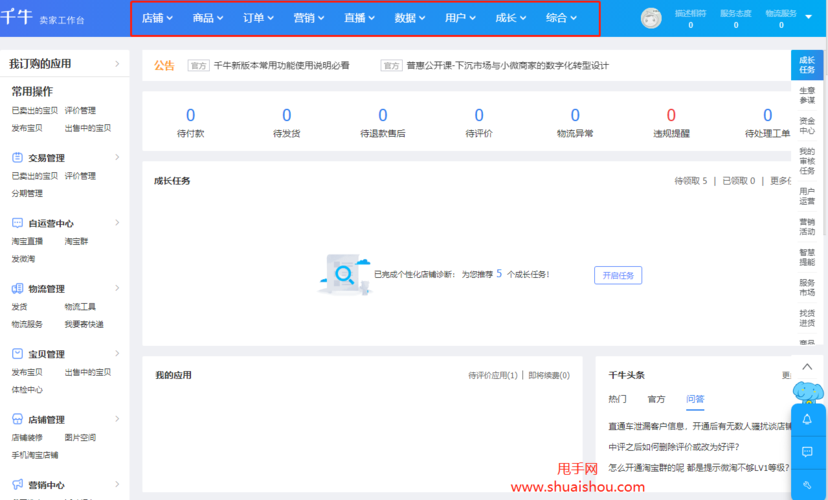The height and width of the screenshot is (500, 828).
Task: Open the 千牛新版本常用功能使用说明必看 announcement
Action: point(281,65)
